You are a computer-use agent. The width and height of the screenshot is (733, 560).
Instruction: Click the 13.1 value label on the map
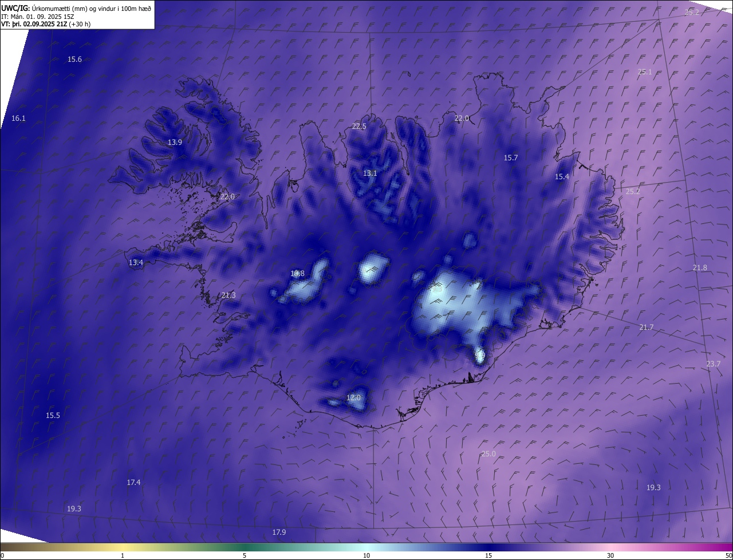(370, 173)
